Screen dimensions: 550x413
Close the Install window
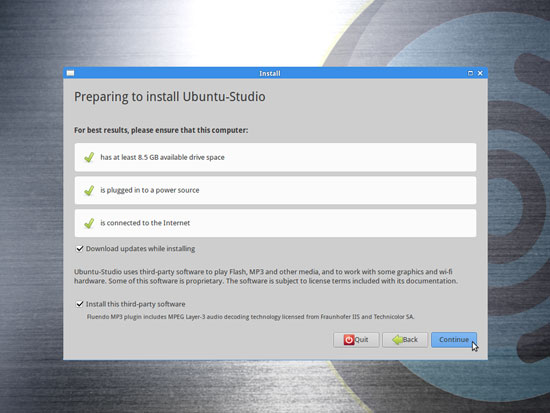coord(480,73)
